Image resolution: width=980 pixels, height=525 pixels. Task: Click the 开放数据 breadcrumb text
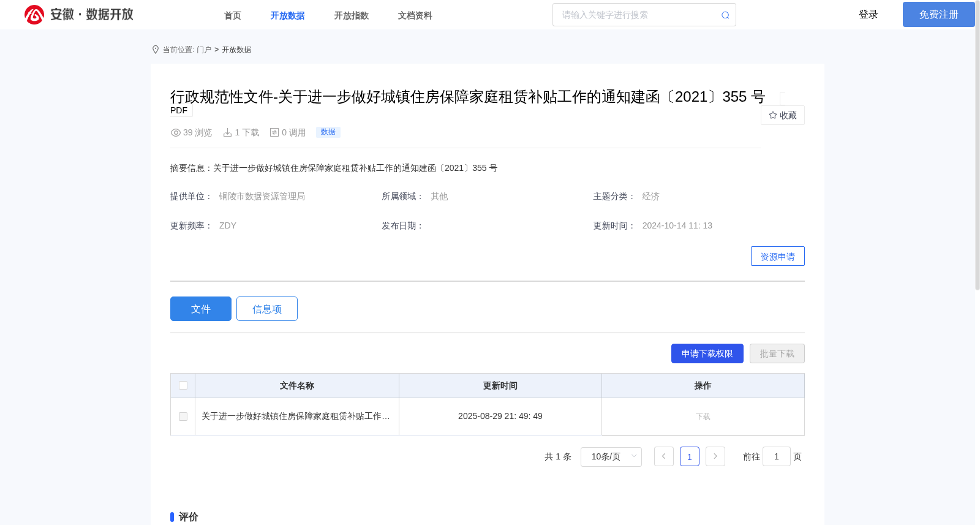(236, 50)
